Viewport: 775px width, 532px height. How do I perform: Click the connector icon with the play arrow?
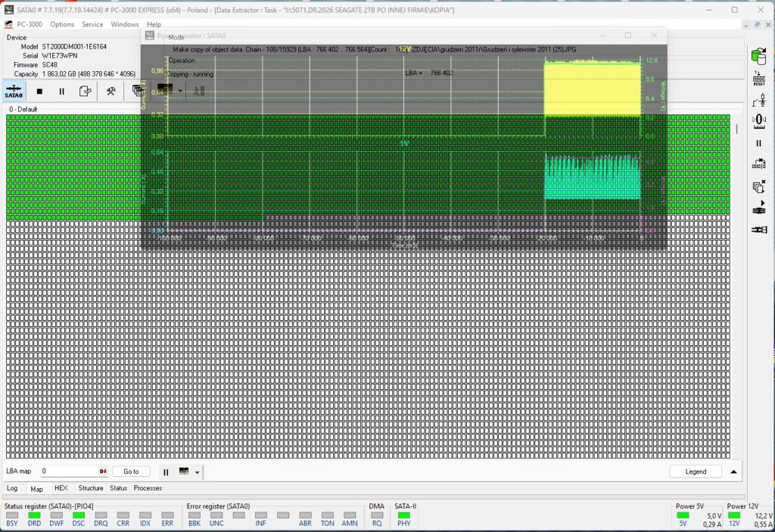point(758,208)
